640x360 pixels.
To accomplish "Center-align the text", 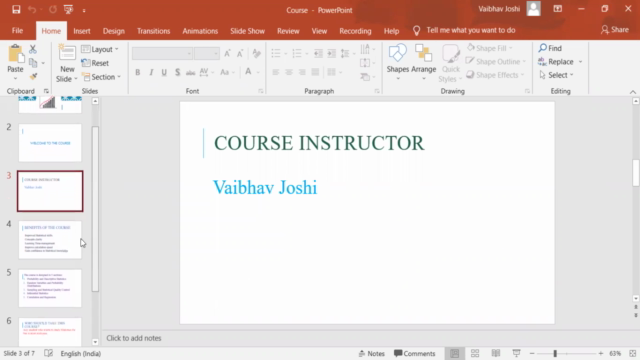I will (x=289, y=72).
